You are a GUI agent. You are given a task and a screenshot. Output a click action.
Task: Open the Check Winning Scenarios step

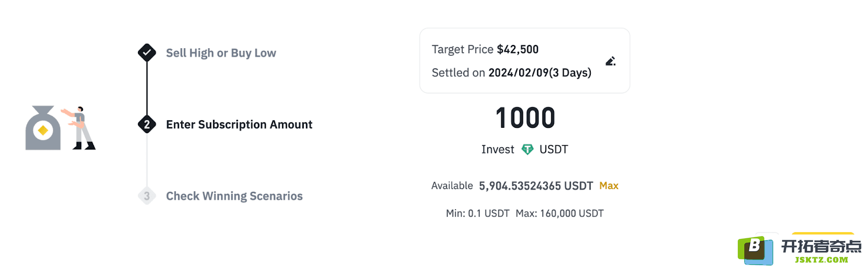[234, 196]
